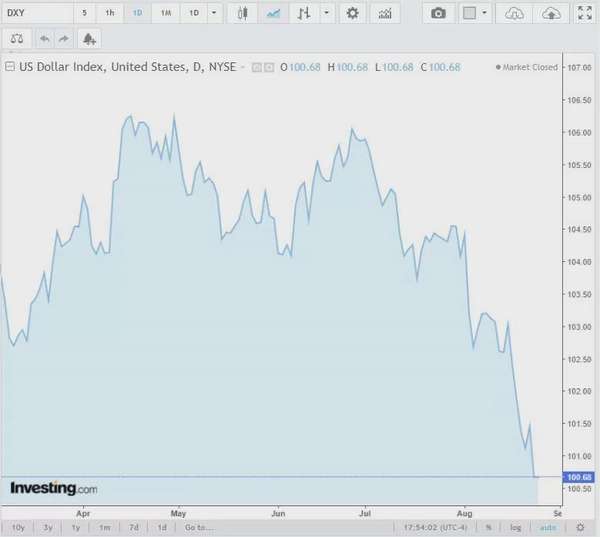Choose the second 1D interval button
600x537 pixels.
tap(194, 13)
